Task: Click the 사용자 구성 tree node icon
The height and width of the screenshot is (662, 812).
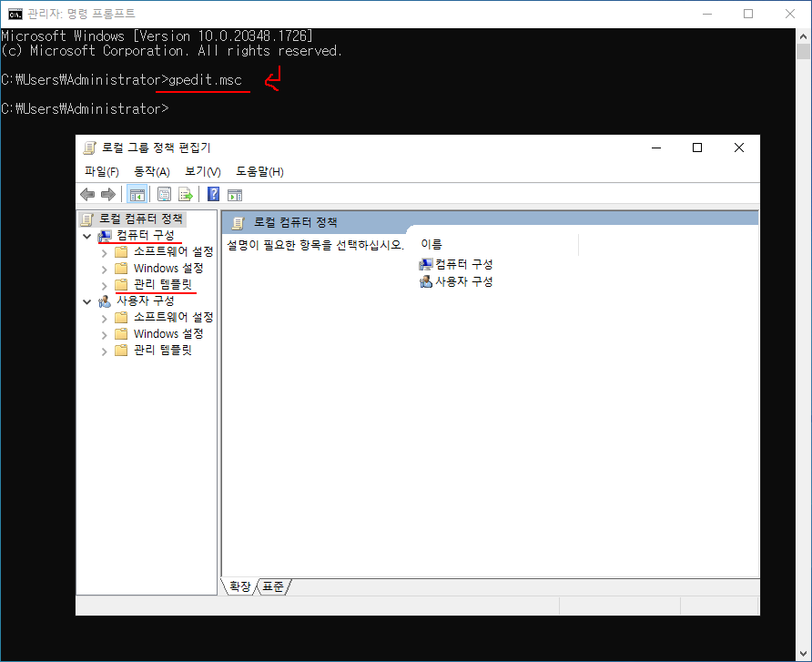Action: (105, 301)
